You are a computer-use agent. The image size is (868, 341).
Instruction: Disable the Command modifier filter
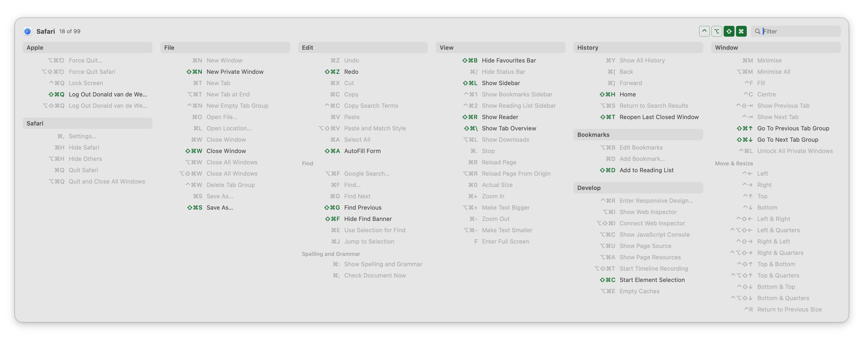coord(741,31)
